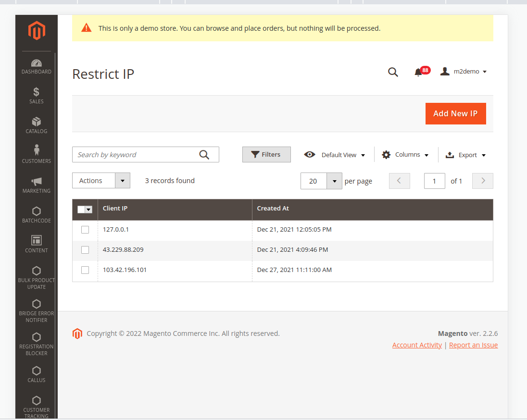Select the checkbox for IP 127.0.0.1
The height and width of the screenshot is (420, 527).
85,230
